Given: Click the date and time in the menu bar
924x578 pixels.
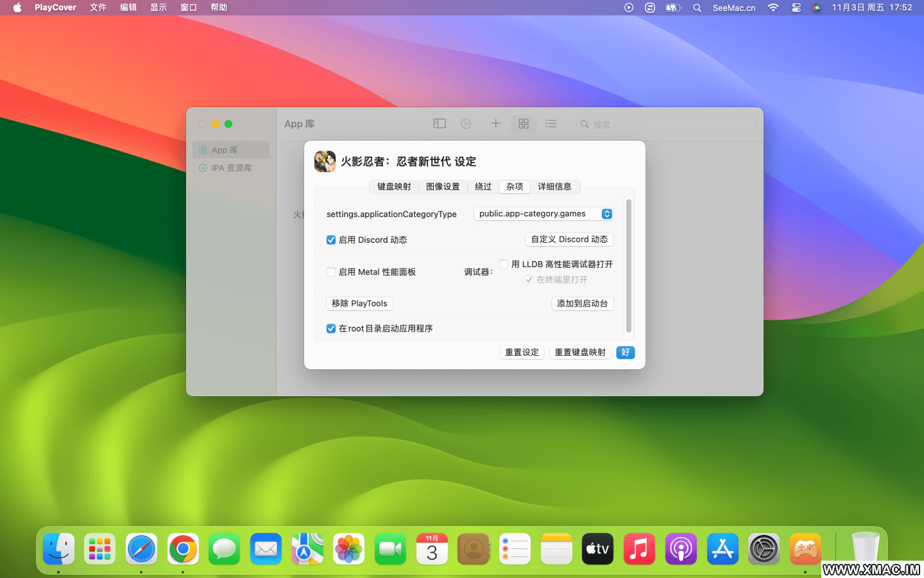Looking at the screenshot, I should [x=872, y=8].
